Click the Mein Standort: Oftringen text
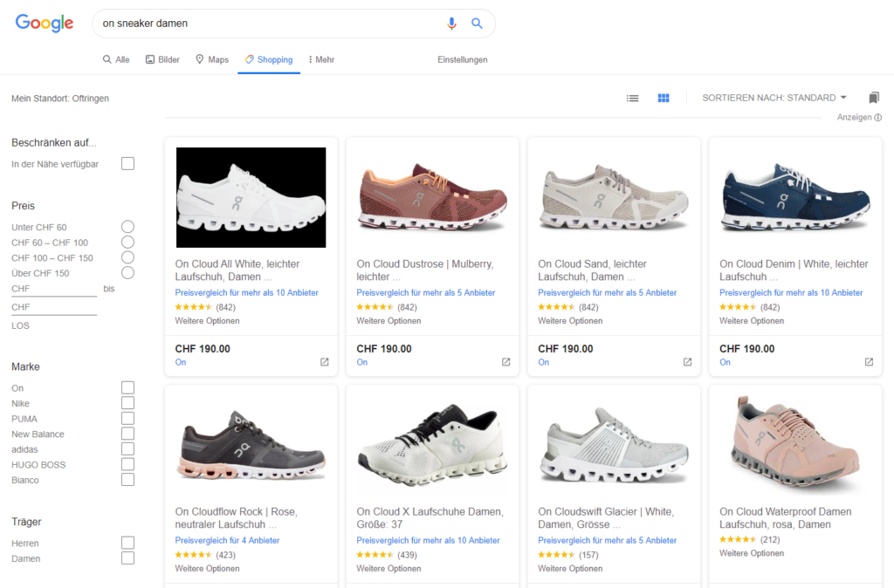Screen dimensions: 894x588 click(60, 99)
